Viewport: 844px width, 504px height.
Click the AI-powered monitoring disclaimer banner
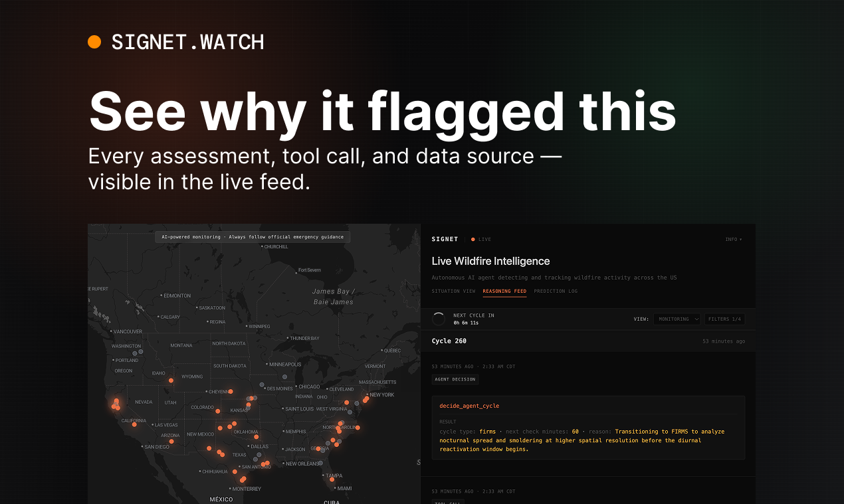254,236
